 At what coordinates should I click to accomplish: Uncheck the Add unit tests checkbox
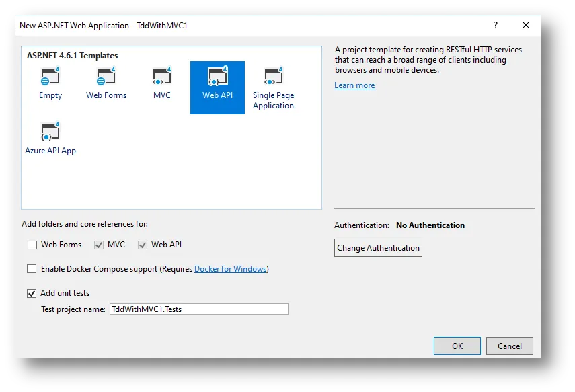[32, 293]
